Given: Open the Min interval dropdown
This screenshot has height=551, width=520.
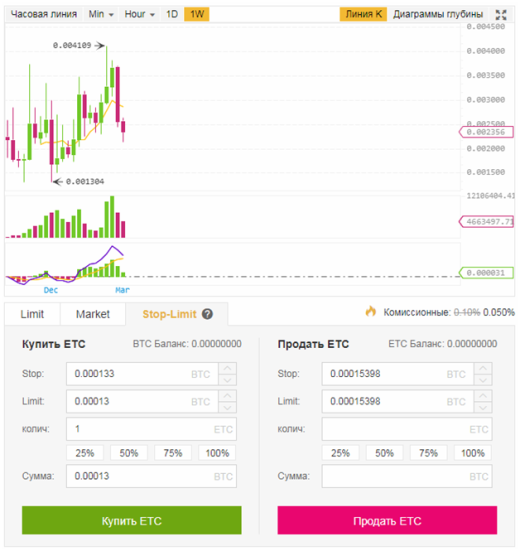Looking at the screenshot, I should (x=101, y=14).
